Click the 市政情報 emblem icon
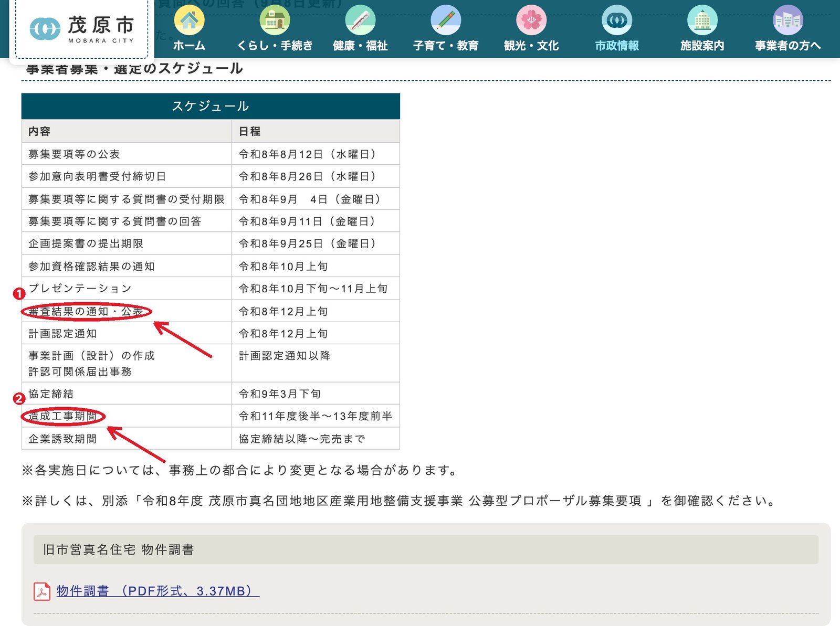 [617, 20]
